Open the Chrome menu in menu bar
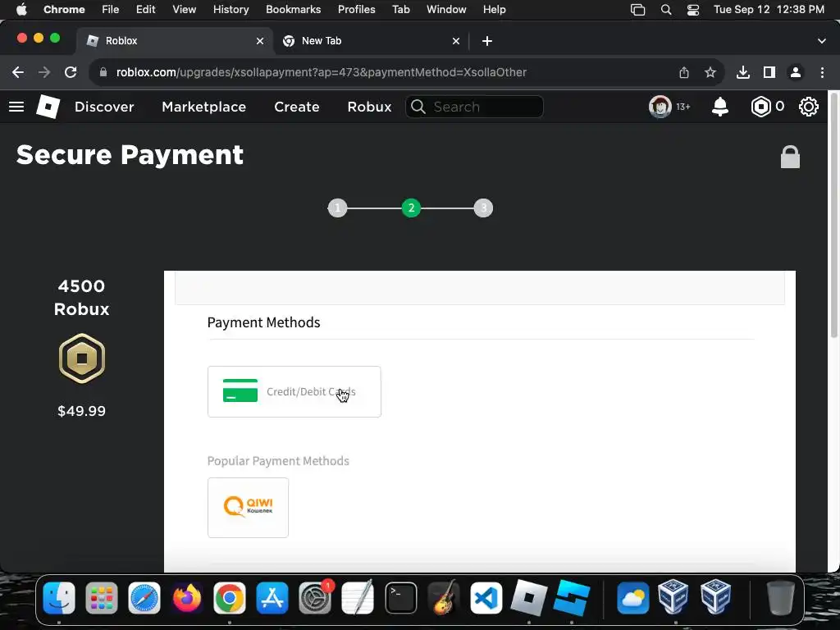Image resolution: width=840 pixels, height=630 pixels. coord(64,10)
